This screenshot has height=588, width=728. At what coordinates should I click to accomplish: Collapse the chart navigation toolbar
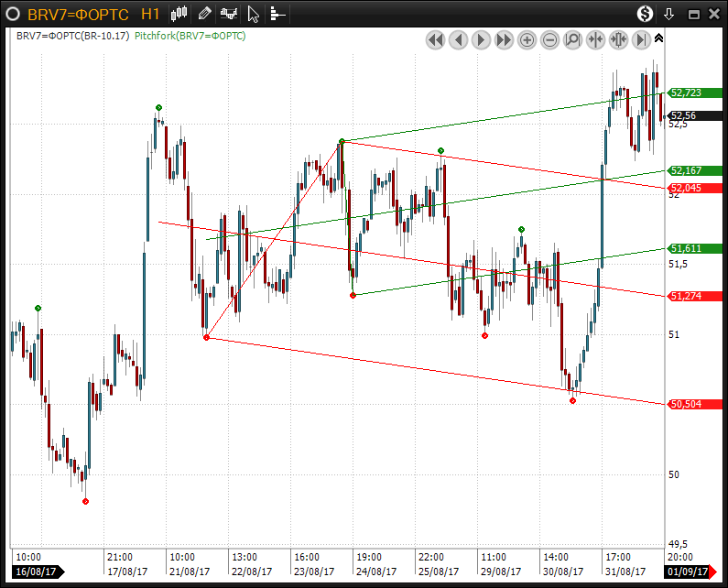[658, 38]
